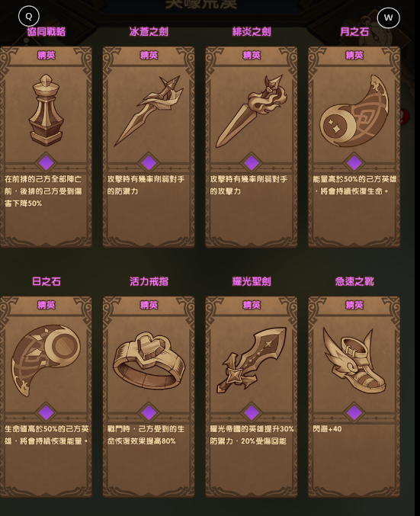The image size is (420, 516).
Task: Select the winged sandal relic icon
Action: (354, 360)
